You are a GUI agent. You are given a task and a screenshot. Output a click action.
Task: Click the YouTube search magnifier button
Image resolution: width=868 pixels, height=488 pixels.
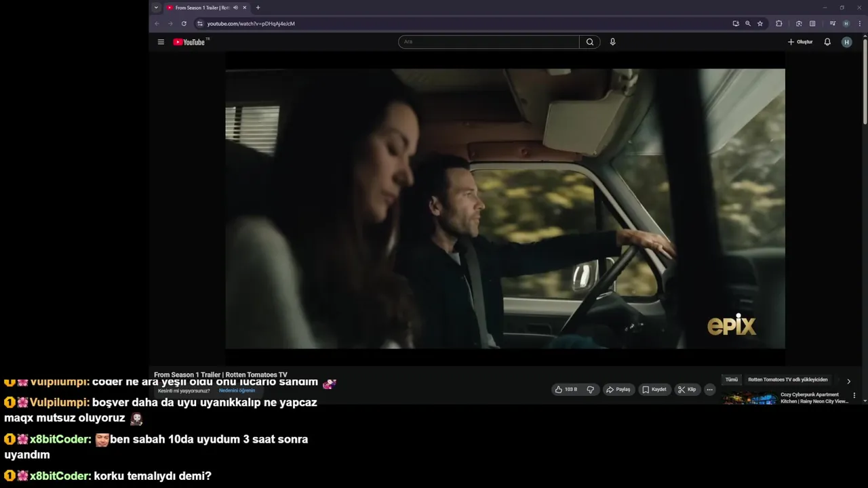590,42
